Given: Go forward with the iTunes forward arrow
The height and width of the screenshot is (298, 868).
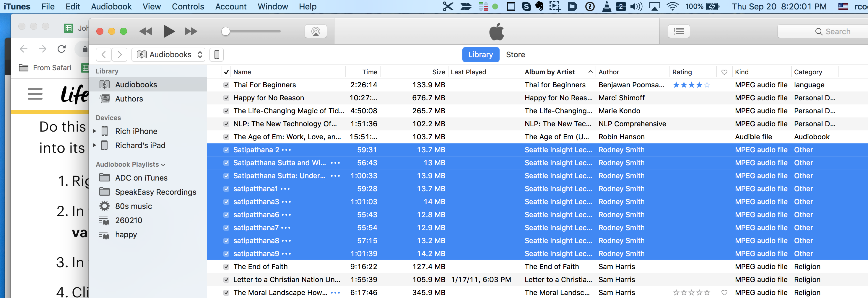Looking at the screenshot, I should pyautogui.click(x=119, y=55).
